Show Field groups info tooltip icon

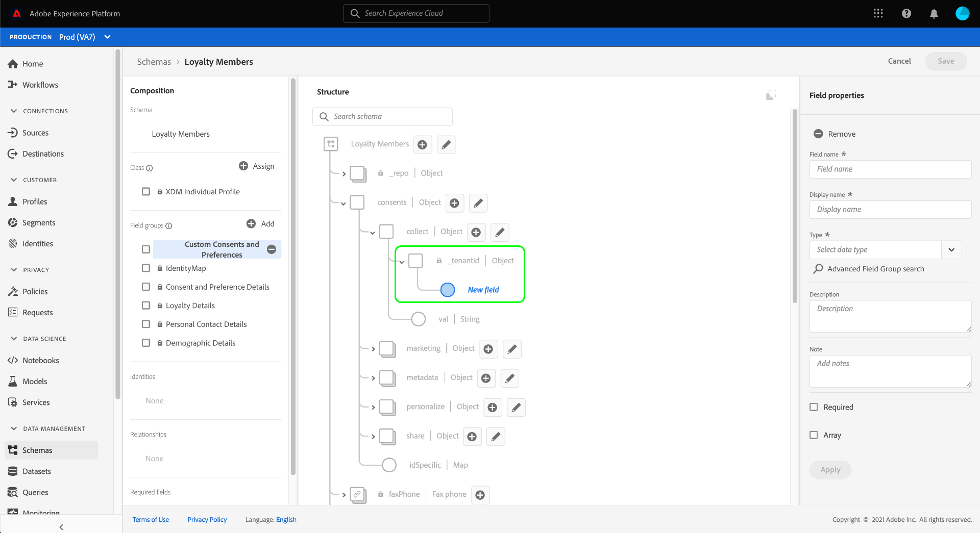coord(169,226)
